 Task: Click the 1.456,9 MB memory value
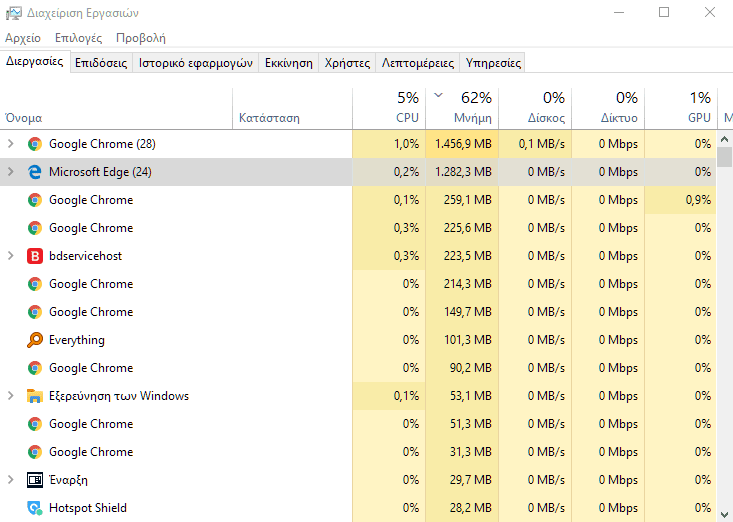pyautogui.click(x=463, y=144)
